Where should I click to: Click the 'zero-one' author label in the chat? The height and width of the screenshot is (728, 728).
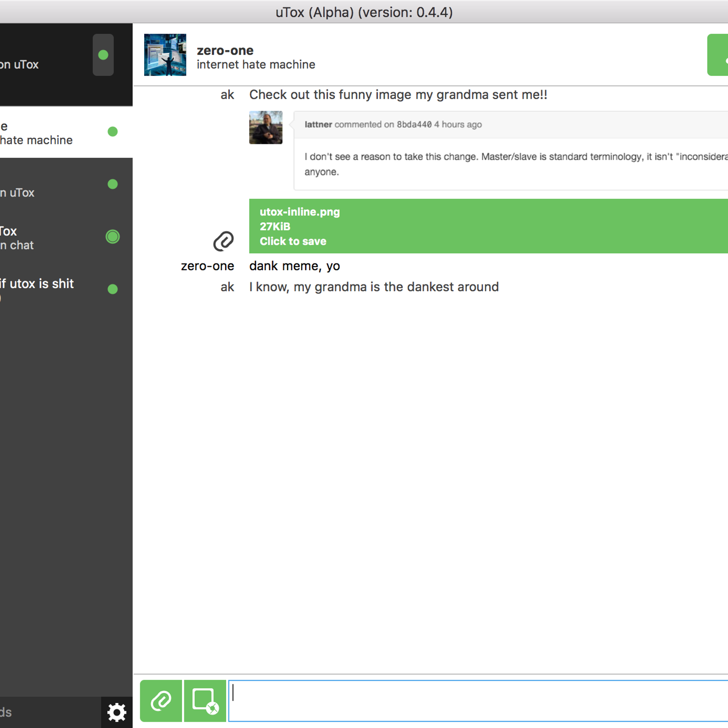pyautogui.click(x=207, y=266)
